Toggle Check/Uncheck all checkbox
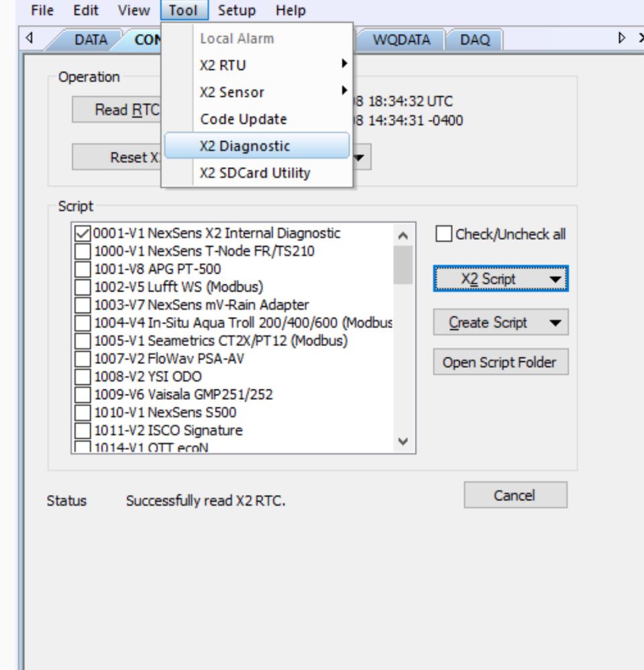Viewport: 644px width, 670px height. pos(443,234)
